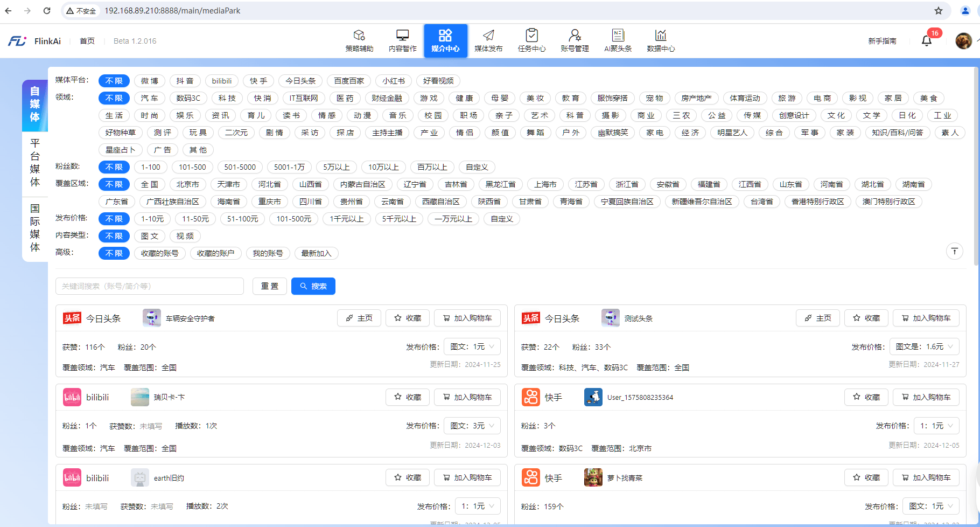Open the 内容智作 monitor icon
Screen dimensions: 980x527
click(402, 36)
